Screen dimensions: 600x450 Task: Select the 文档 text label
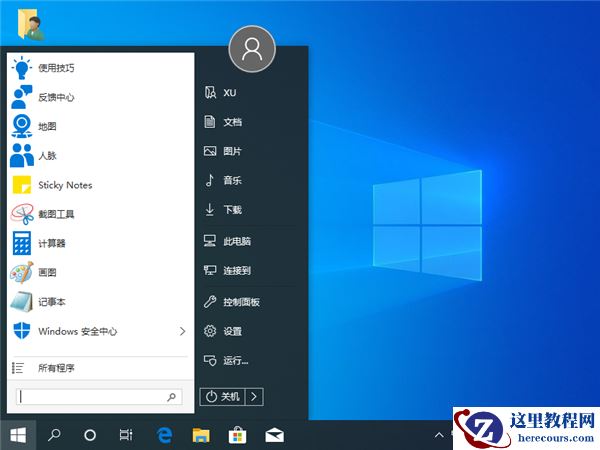(x=233, y=122)
